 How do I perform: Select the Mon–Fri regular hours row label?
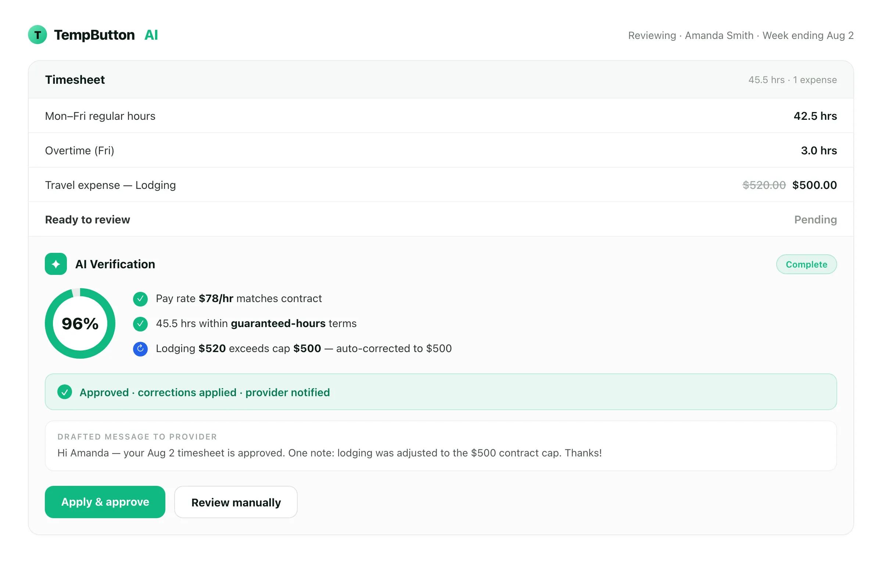100,116
